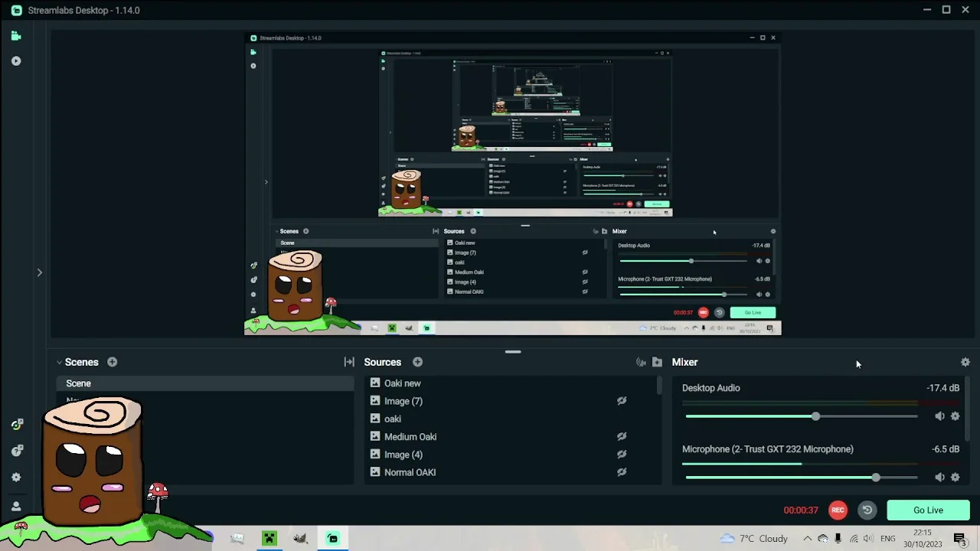
Task: Open Microphone source settings gear
Action: [x=955, y=478]
